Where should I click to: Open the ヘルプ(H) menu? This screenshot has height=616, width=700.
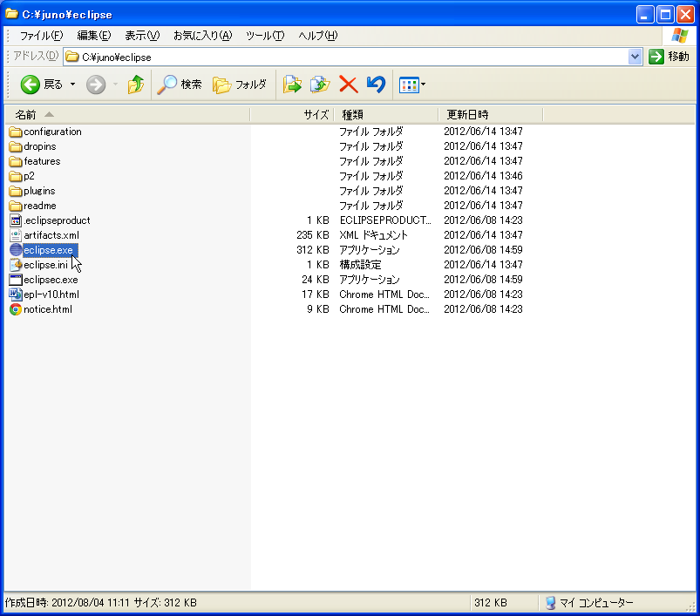318,36
